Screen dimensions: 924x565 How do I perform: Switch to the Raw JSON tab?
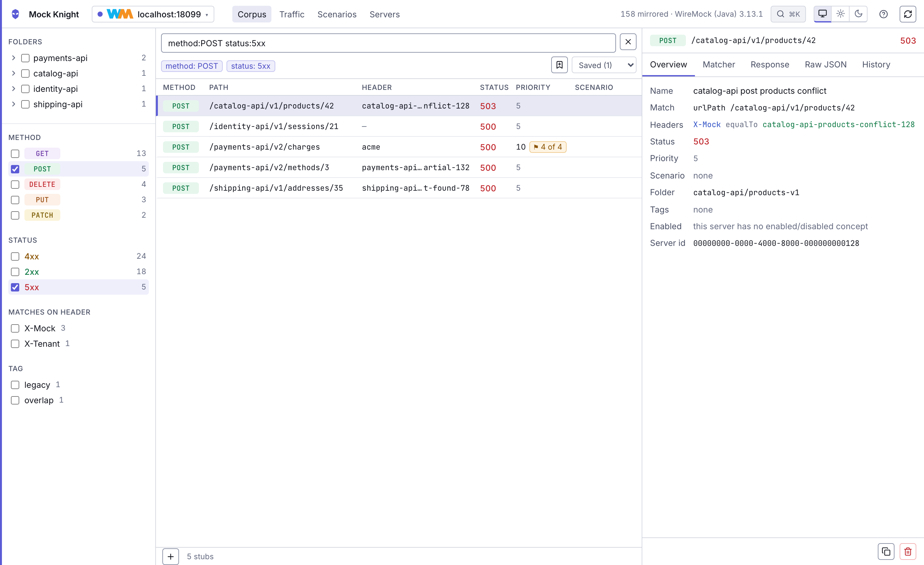point(826,65)
